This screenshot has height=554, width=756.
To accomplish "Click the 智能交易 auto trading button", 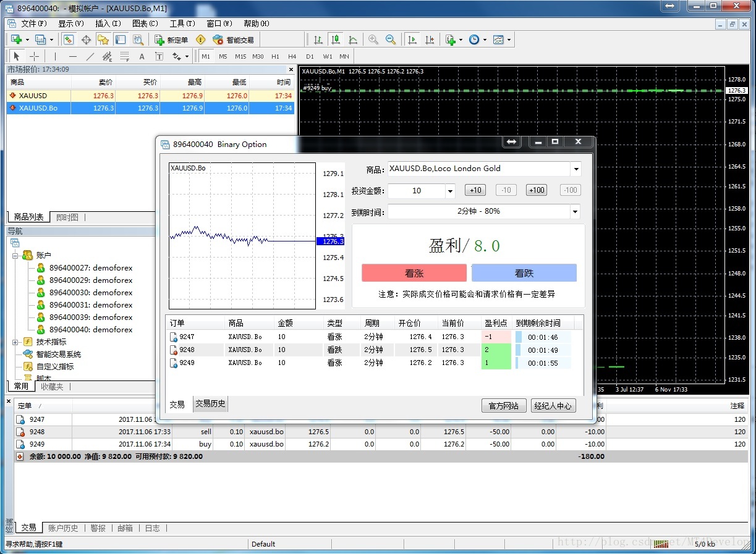I will [x=233, y=40].
